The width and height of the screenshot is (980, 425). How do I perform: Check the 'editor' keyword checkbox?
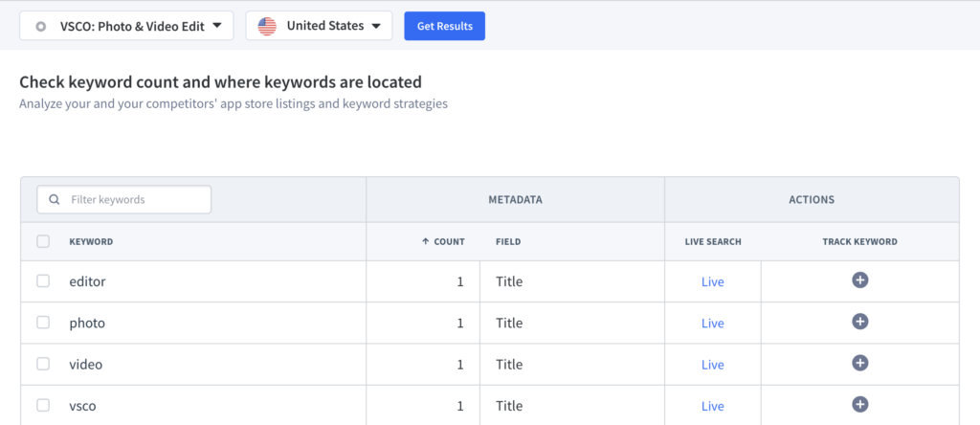pos(43,281)
